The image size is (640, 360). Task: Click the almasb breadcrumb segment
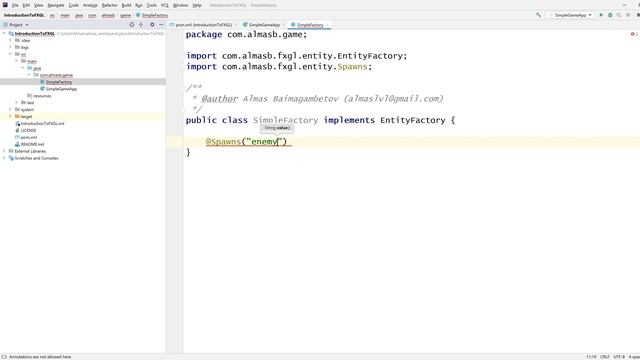click(108, 15)
